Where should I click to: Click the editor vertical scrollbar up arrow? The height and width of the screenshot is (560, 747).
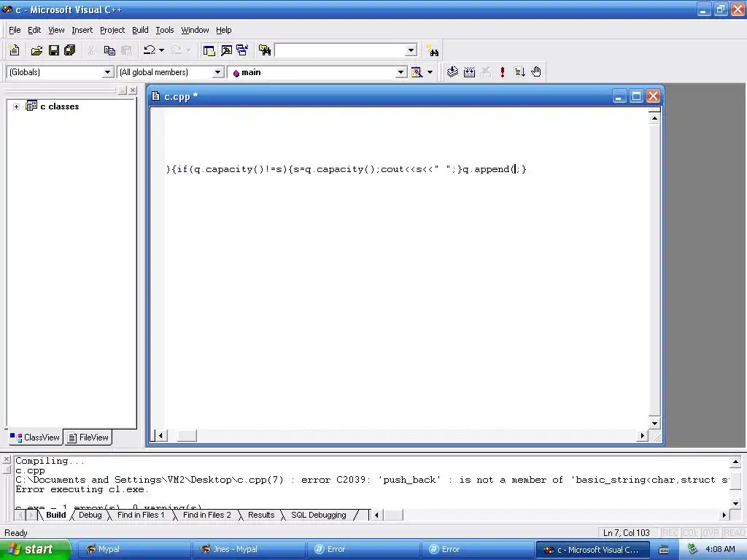[654, 118]
